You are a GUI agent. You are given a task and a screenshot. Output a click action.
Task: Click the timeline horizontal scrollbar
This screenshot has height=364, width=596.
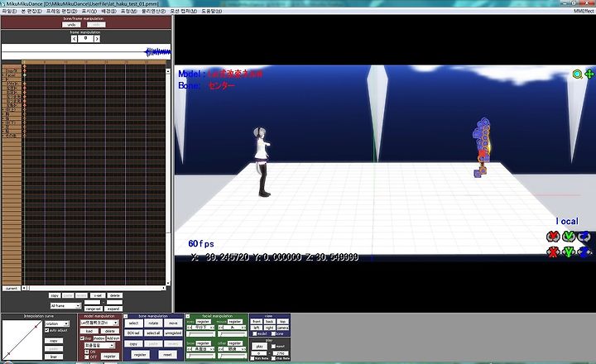94,288
